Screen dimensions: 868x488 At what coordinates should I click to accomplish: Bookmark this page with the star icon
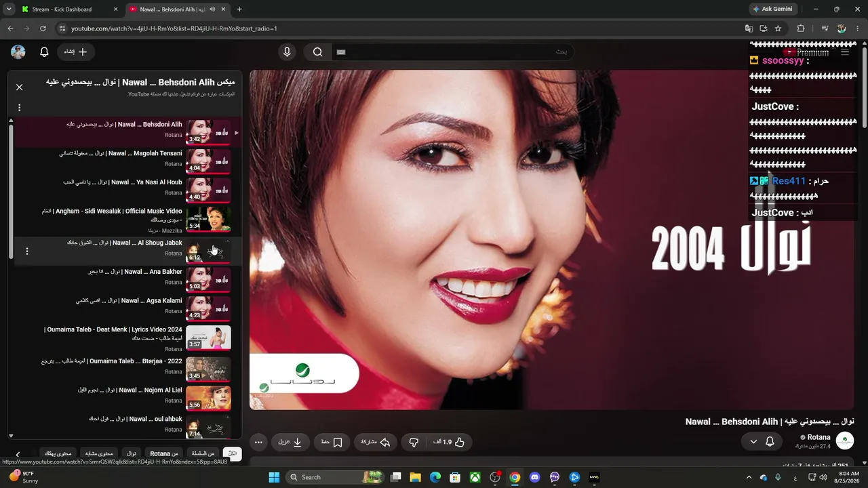(778, 28)
